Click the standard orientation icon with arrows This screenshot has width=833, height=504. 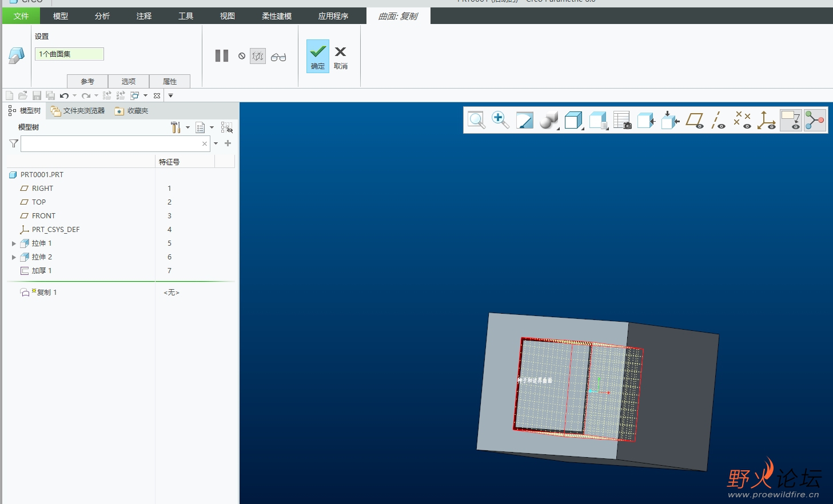pyautogui.click(x=670, y=120)
